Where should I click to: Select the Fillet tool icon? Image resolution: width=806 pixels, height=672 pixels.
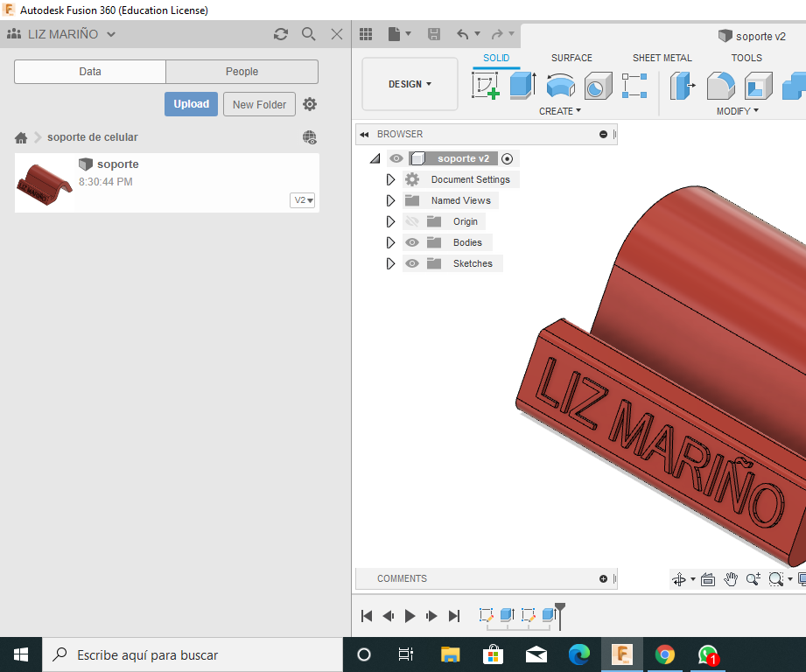(x=720, y=86)
